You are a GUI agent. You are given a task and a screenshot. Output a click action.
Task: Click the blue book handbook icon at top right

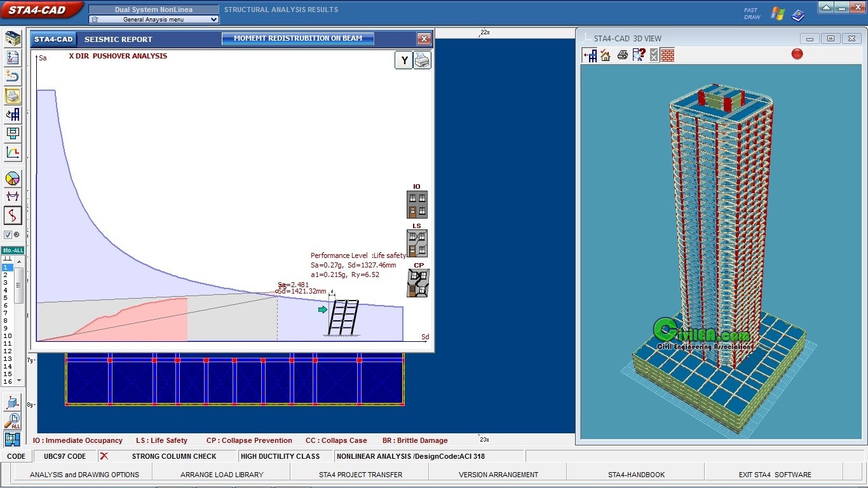tap(798, 15)
